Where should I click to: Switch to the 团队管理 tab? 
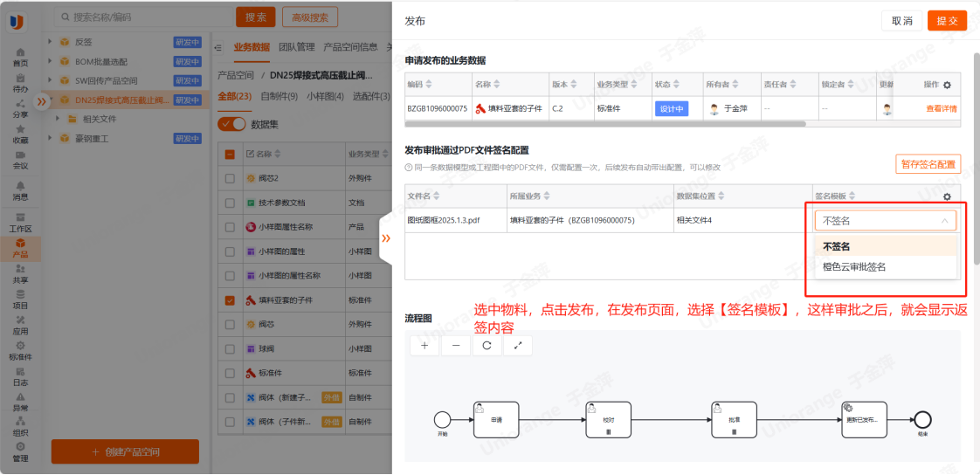click(x=296, y=47)
